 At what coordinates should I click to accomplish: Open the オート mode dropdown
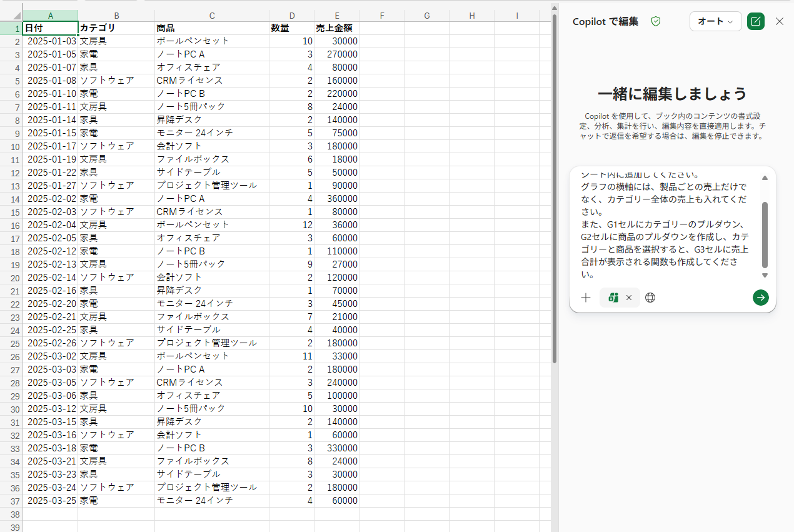[715, 21]
